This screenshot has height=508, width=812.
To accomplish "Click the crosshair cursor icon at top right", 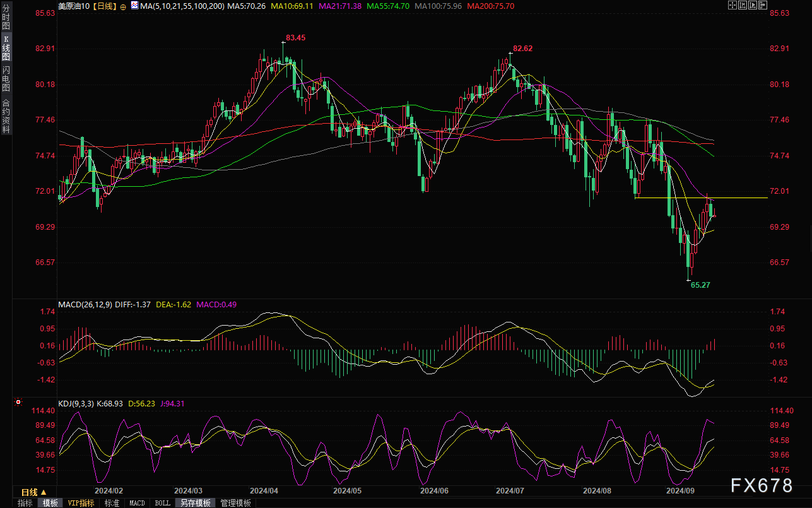I will click(x=733, y=6).
